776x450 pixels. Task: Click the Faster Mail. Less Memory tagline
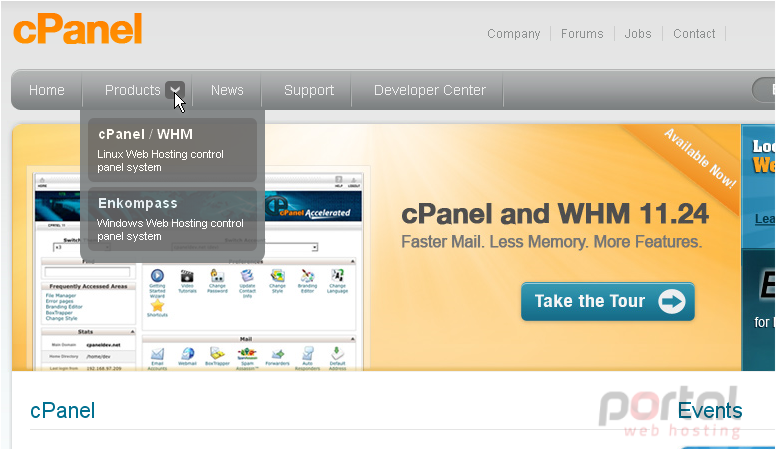pos(551,242)
